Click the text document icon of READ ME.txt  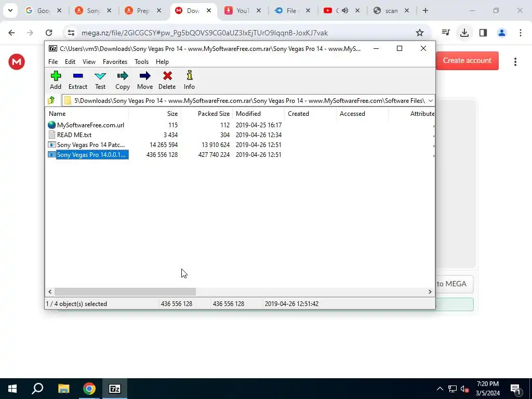(x=51, y=135)
